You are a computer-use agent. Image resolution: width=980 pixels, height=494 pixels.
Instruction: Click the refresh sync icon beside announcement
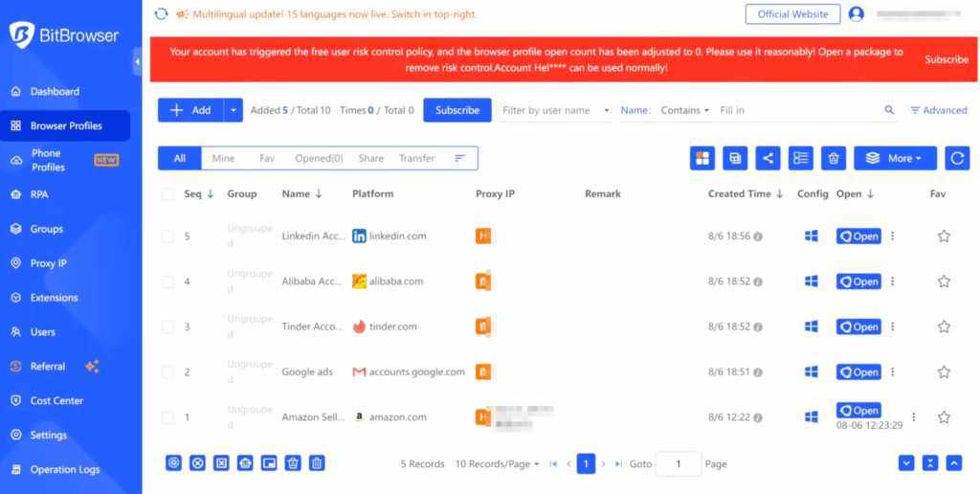(x=161, y=13)
